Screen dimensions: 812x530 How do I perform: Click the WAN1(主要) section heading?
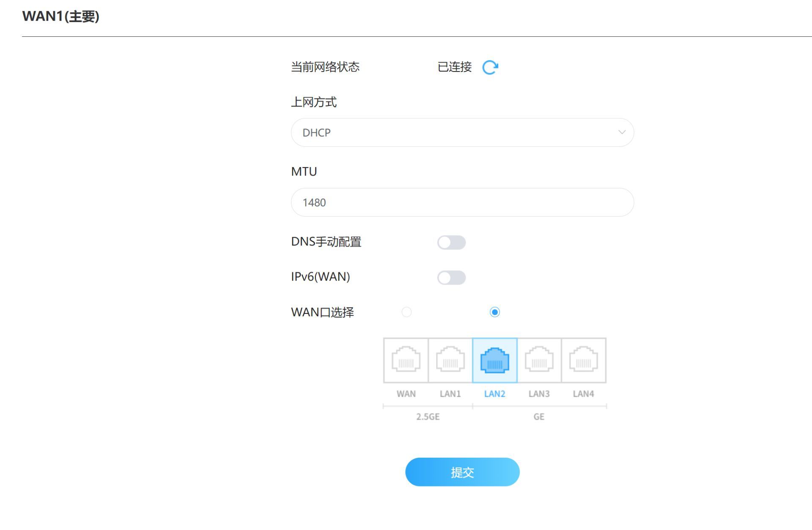[x=60, y=16]
